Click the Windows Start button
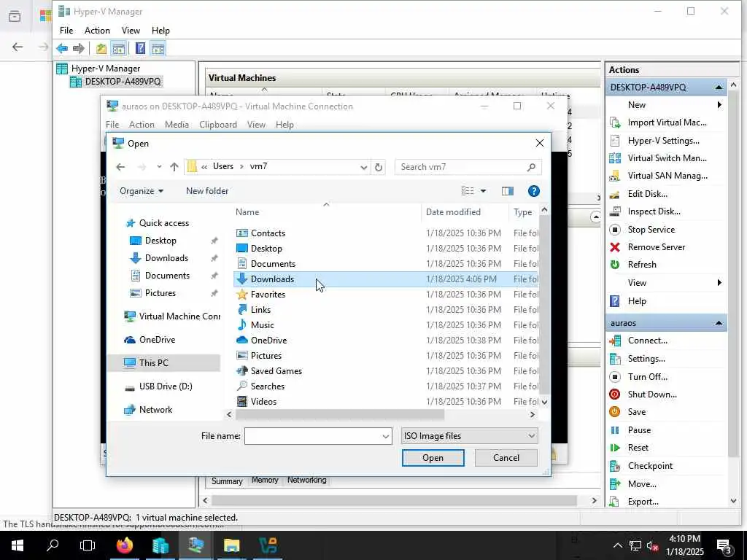 [18, 545]
